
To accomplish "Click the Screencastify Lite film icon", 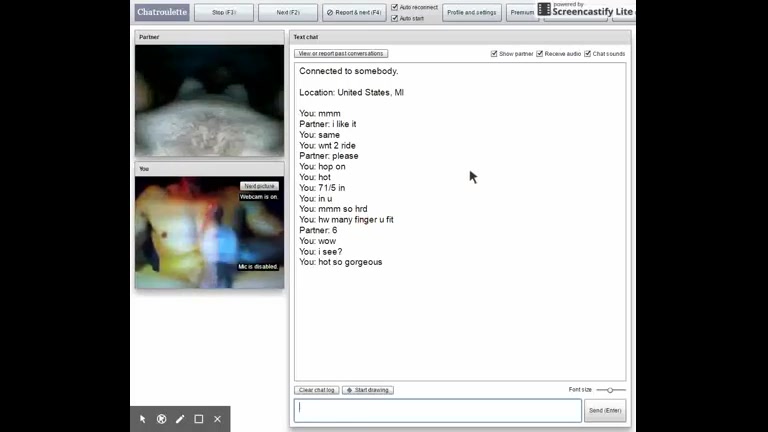I will (544, 9).
